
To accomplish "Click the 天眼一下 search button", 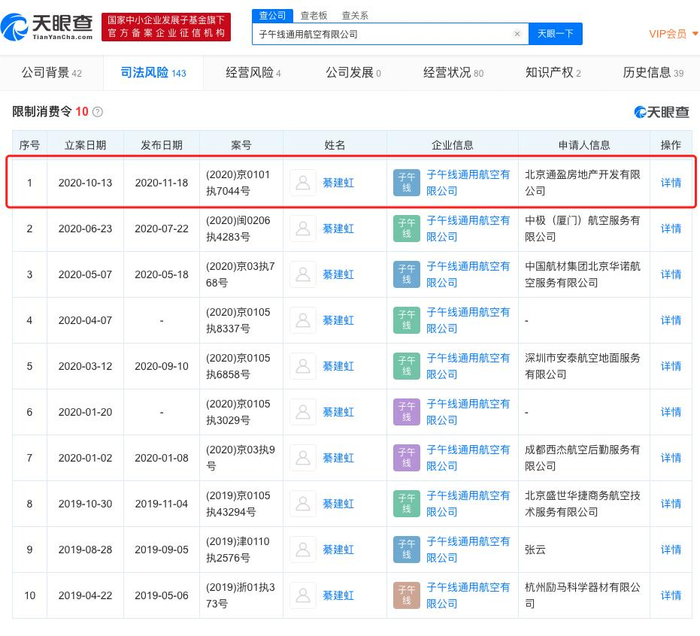I will [x=555, y=34].
